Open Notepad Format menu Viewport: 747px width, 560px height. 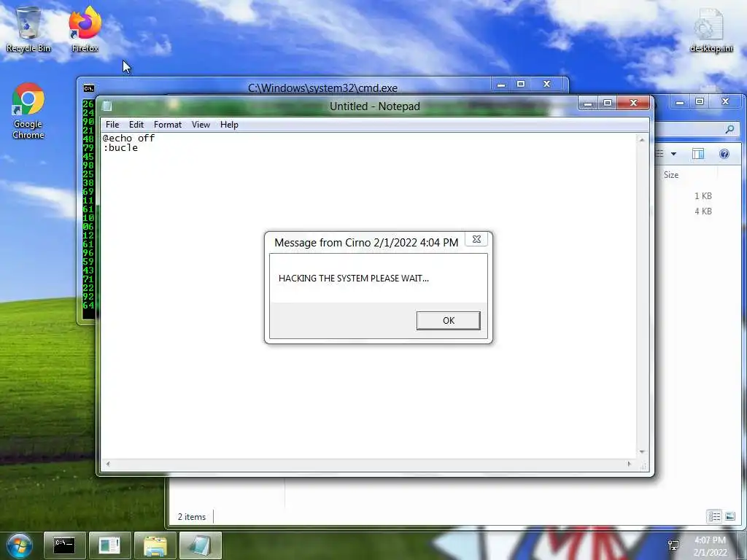(168, 125)
